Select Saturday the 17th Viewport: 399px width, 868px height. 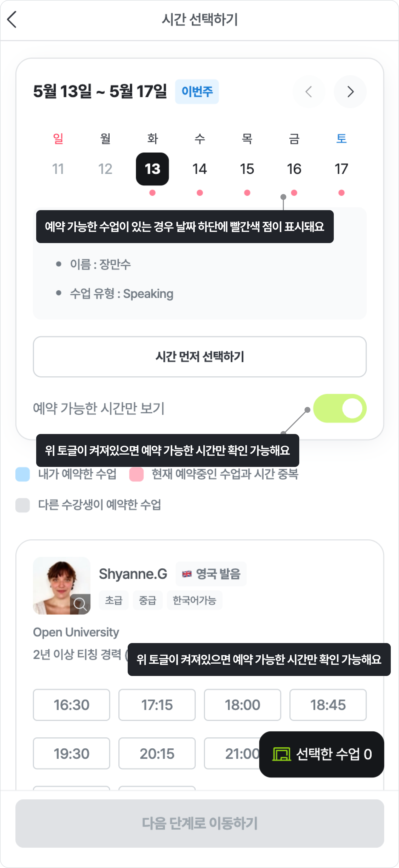341,169
